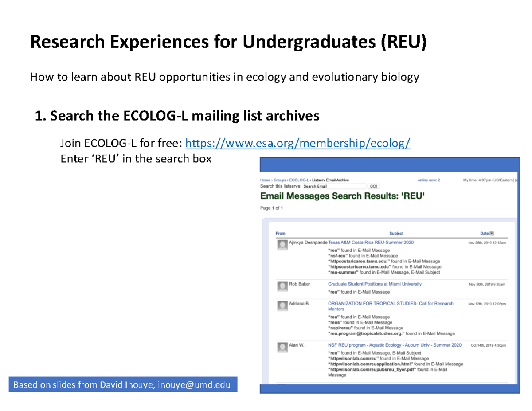Sort results by the From column
Screen dimensions: 532x411
click(281, 233)
